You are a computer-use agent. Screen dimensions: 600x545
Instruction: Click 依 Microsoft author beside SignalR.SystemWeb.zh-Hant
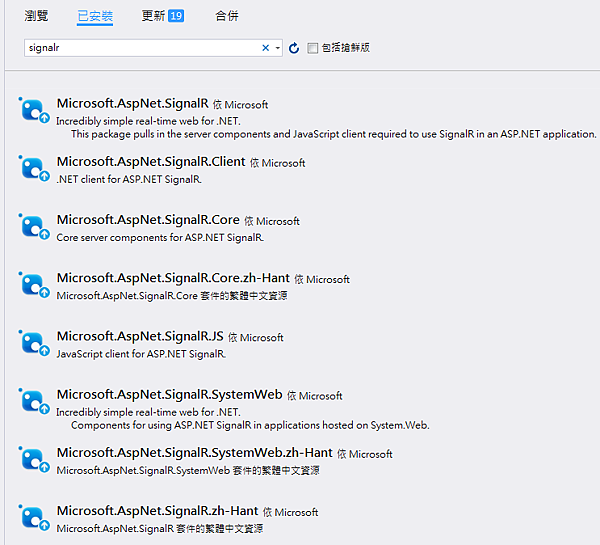[x=365, y=454]
